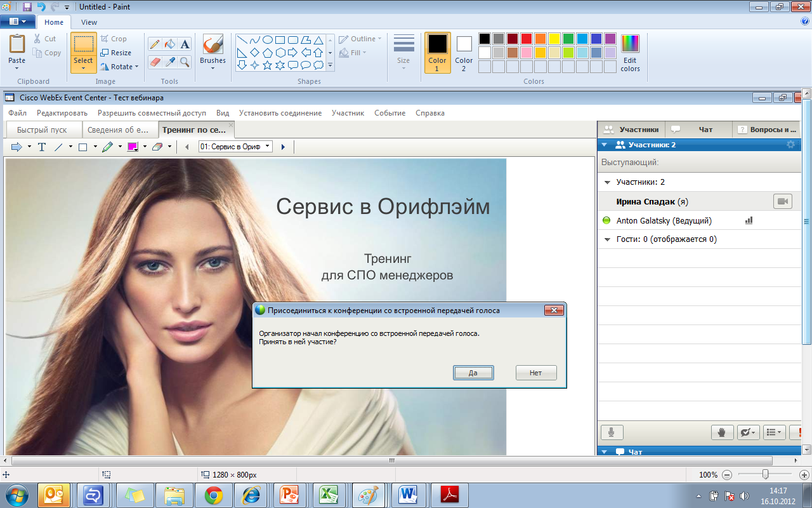812x508 pixels.
Task: Click the zoom slider in Paint status bar
Action: 766,474
